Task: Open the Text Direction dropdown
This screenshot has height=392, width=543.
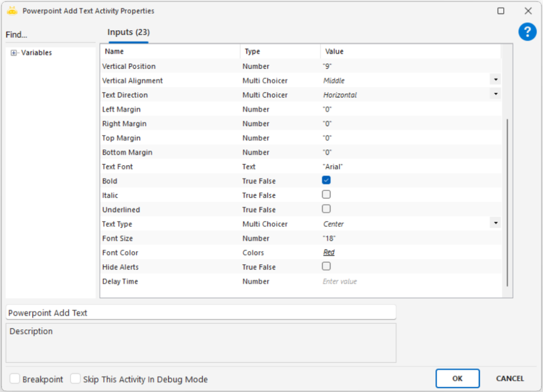Action: click(495, 94)
